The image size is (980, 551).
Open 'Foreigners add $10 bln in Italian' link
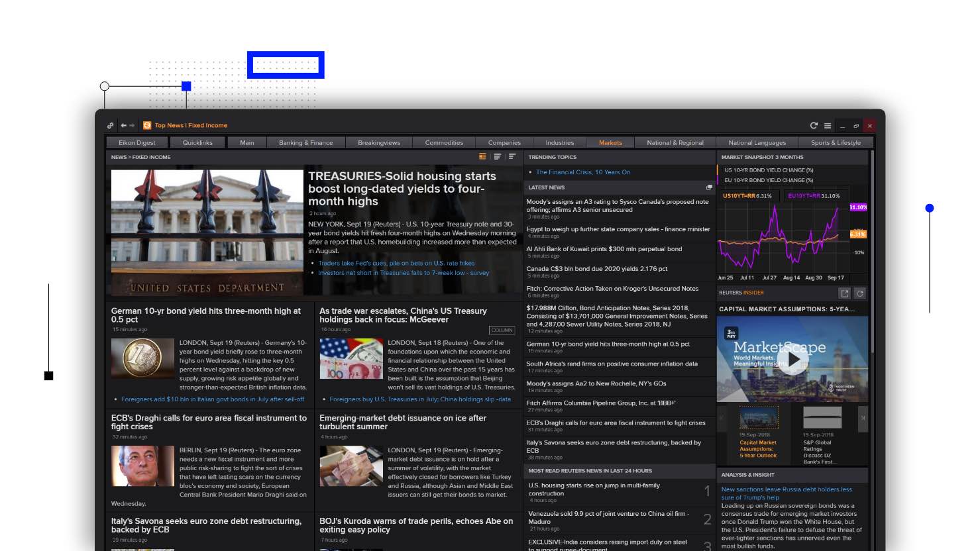click(213, 399)
